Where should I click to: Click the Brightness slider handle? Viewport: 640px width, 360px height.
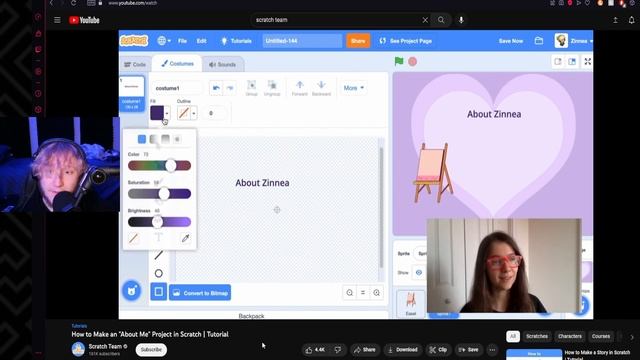[157, 222]
